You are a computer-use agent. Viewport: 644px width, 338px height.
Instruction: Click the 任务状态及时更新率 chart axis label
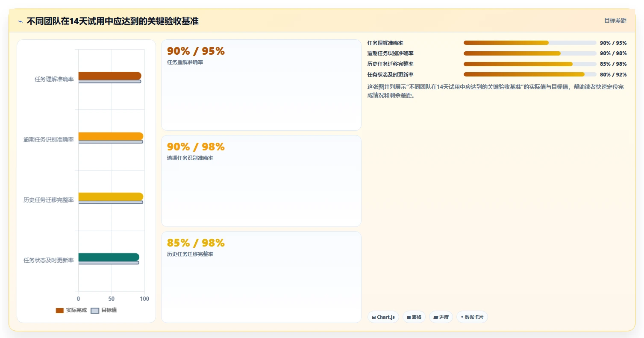click(x=49, y=260)
